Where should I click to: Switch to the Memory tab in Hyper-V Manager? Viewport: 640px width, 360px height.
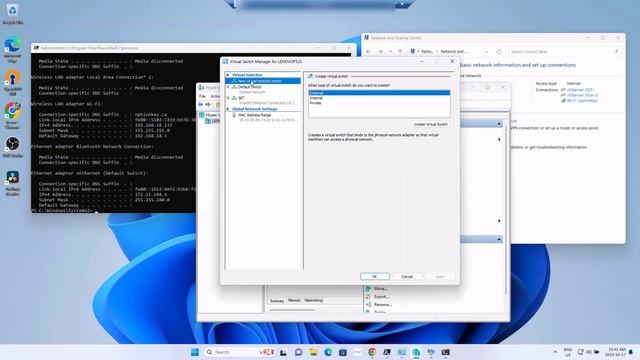point(294,300)
